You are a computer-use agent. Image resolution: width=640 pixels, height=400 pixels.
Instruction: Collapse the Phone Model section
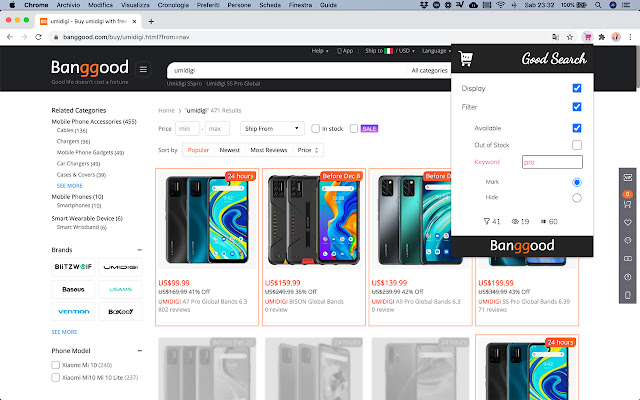[x=140, y=351]
